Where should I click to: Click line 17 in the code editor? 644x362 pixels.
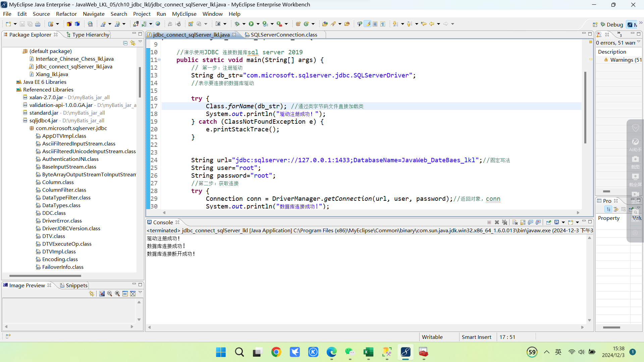click(x=371, y=106)
